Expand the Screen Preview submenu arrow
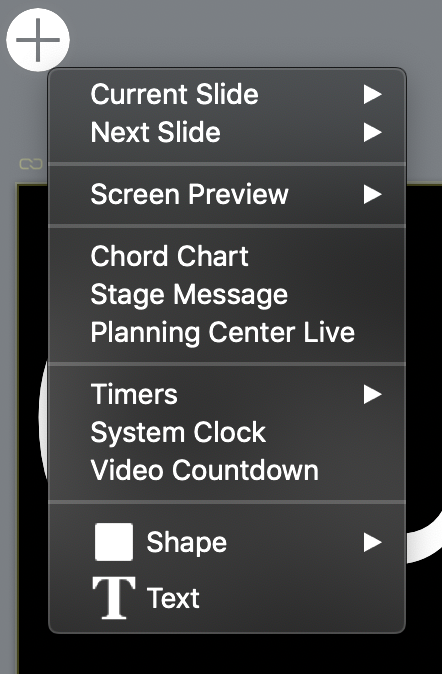Viewport: 442px width, 674px height. pyautogui.click(x=372, y=194)
